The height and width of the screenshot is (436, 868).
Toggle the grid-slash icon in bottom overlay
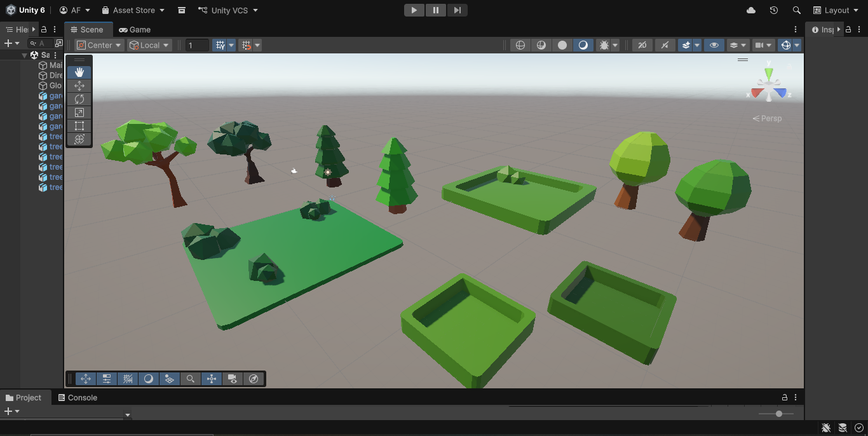pos(127,379)
